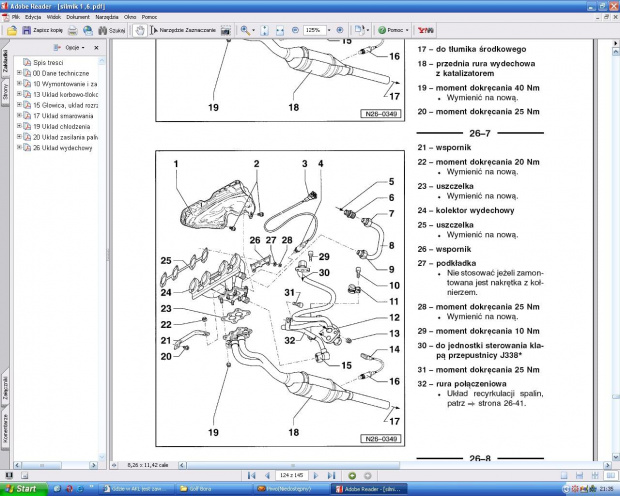Switch to continuous page layout
Image resolution: width=620 pixels, height=496 pixels.
tap(579, 476)
